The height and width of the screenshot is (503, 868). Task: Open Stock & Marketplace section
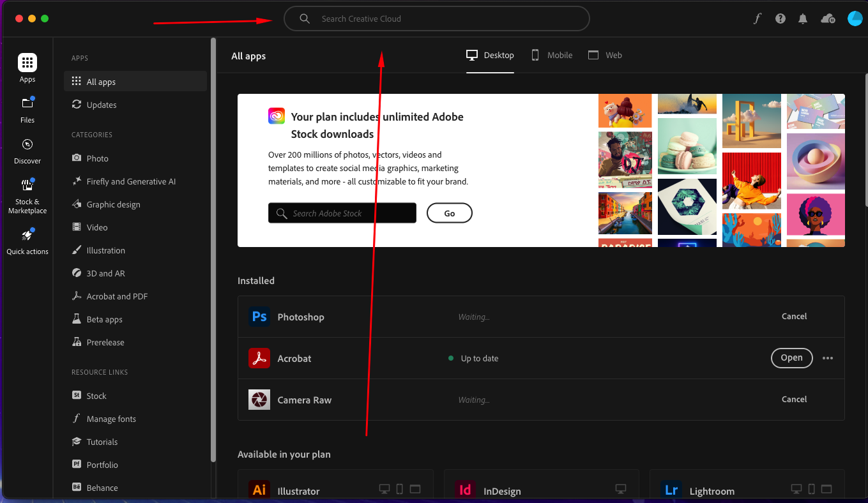(27, 196)
